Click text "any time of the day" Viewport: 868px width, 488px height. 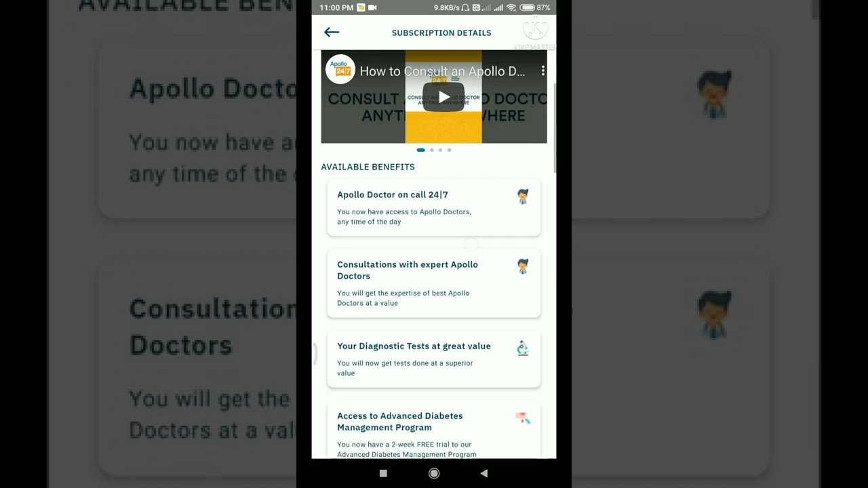click(369, 222)
